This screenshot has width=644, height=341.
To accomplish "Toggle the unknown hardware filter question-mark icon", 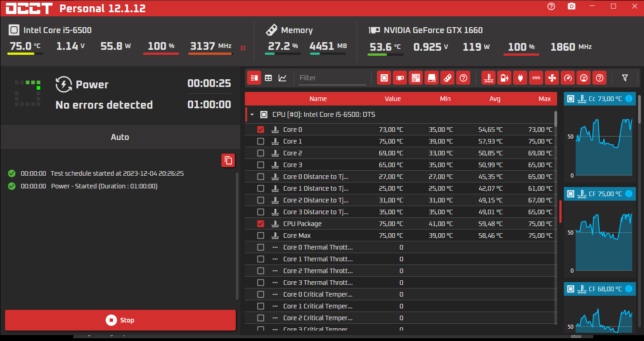I will pyautogui.click(x=463, y=78).
